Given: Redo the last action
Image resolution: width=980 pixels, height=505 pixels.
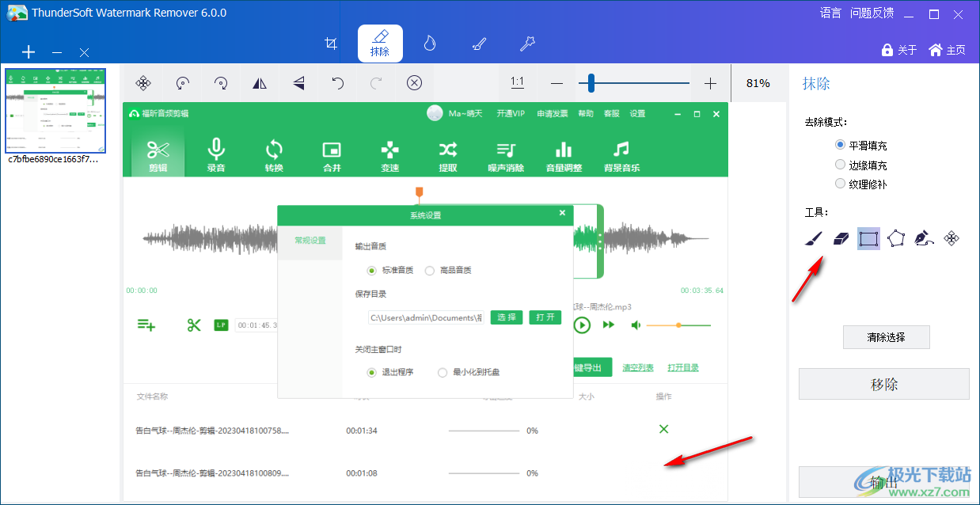Looking at the screenshot, I should click(376, 83).
